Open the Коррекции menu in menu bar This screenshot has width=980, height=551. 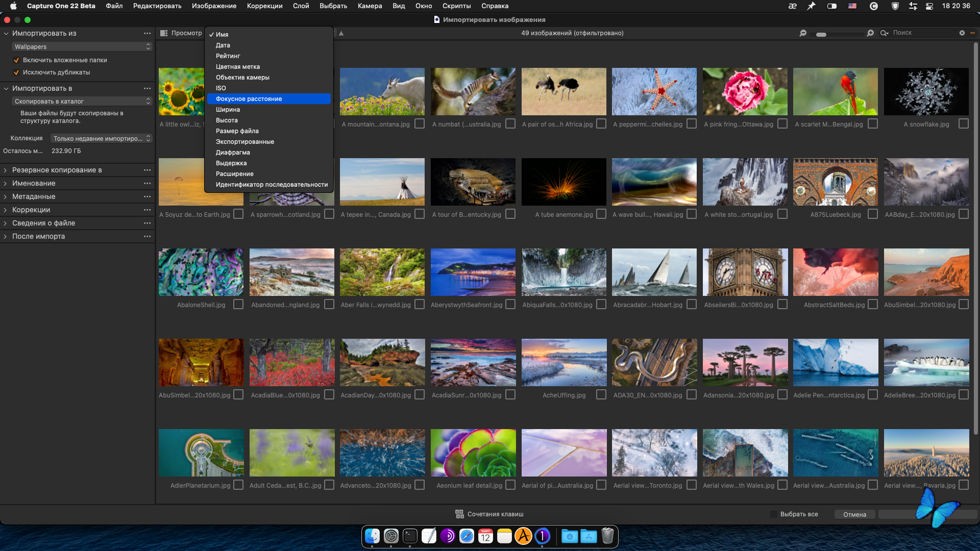[264, 6]
